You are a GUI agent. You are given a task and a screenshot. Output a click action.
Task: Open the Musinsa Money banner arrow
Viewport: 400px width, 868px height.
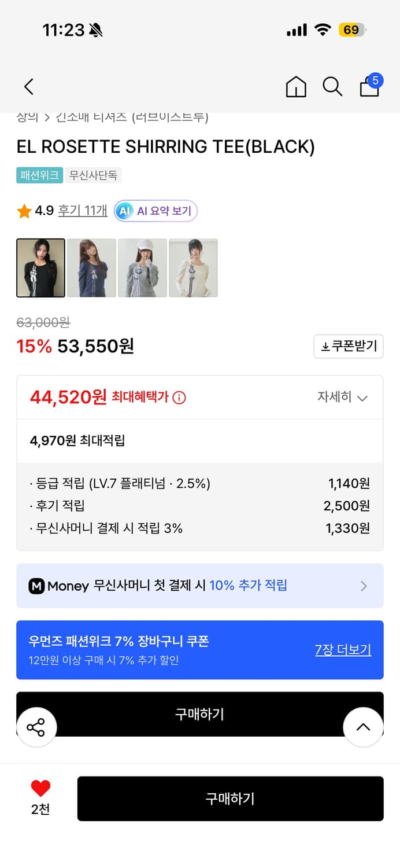(364, 586)
